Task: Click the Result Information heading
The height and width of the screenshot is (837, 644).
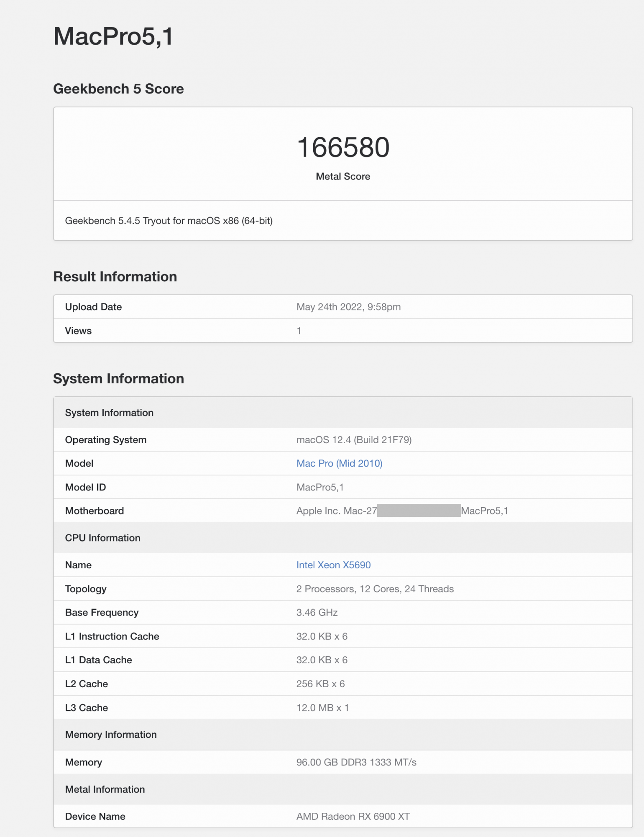Action: click(x=115, y=277)
